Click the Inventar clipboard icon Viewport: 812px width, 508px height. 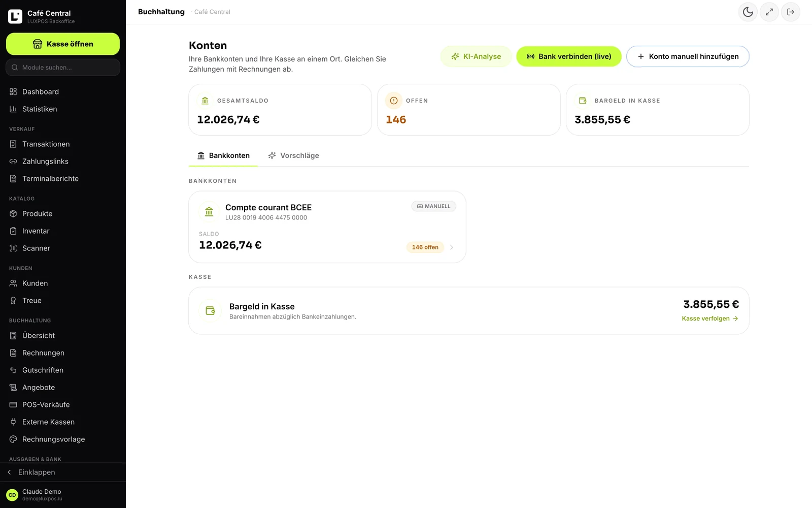coord(13,231)
